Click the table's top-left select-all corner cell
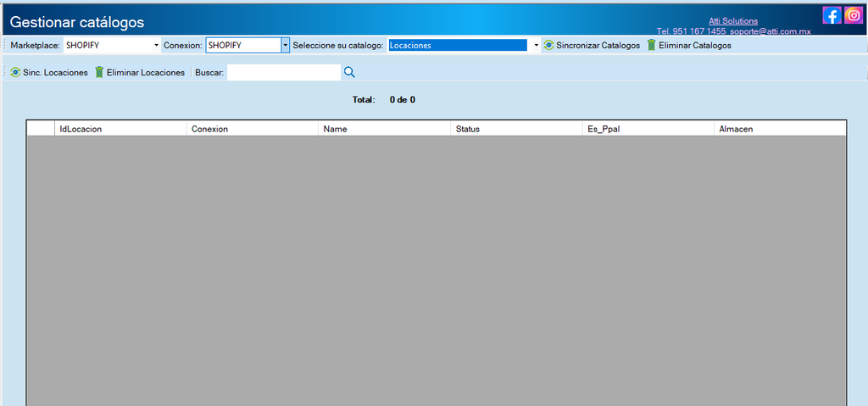868x406 pixels. 41,129
